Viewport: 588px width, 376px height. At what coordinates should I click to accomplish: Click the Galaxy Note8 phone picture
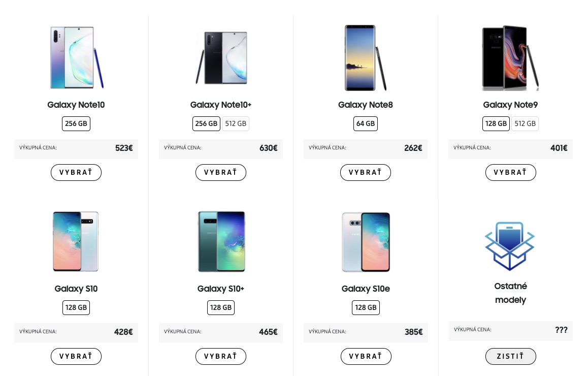pos(365,58)
